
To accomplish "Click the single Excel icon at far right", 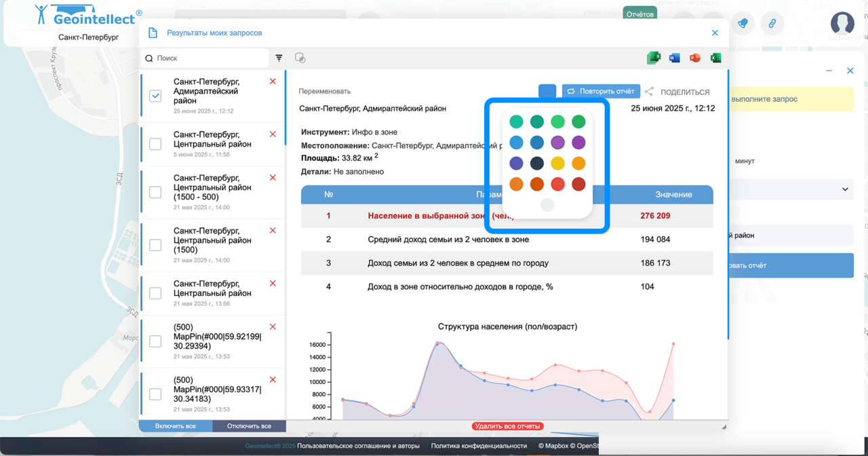I will (715, 58).
